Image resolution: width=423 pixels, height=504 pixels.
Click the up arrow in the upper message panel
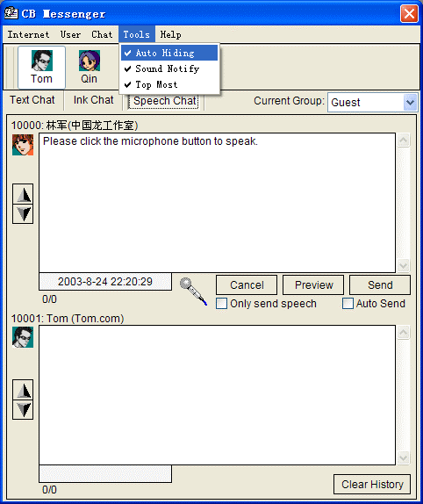pyautogui.click(x=23, y=194)
